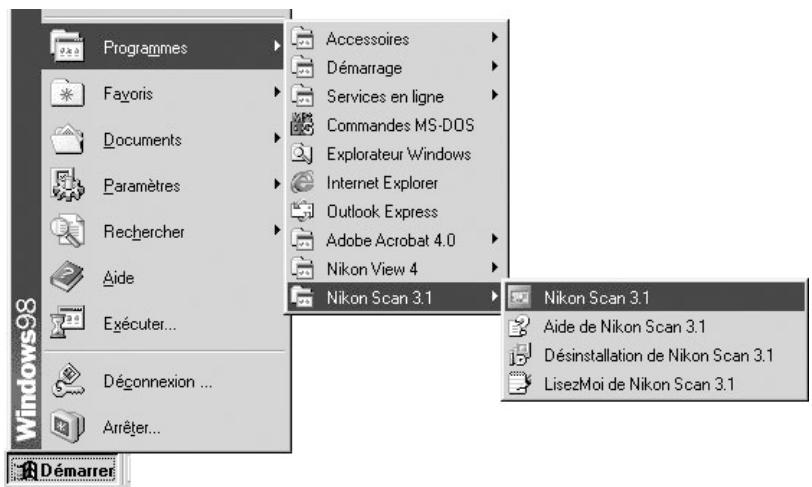Image resolution: width=812 pixels, height=487 pixels.
Task: Click the Accessoires program group icon
Action: click(302, 38)
